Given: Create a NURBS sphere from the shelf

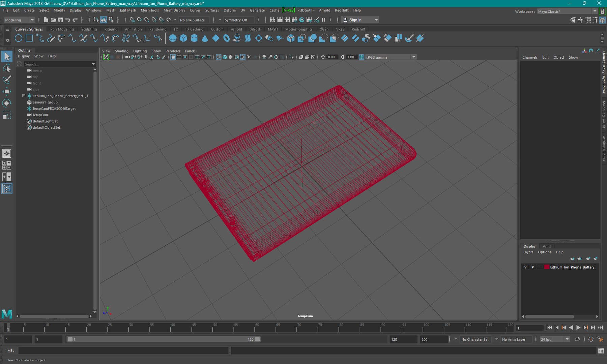Looking at the screenshot, I should (173, 38).
